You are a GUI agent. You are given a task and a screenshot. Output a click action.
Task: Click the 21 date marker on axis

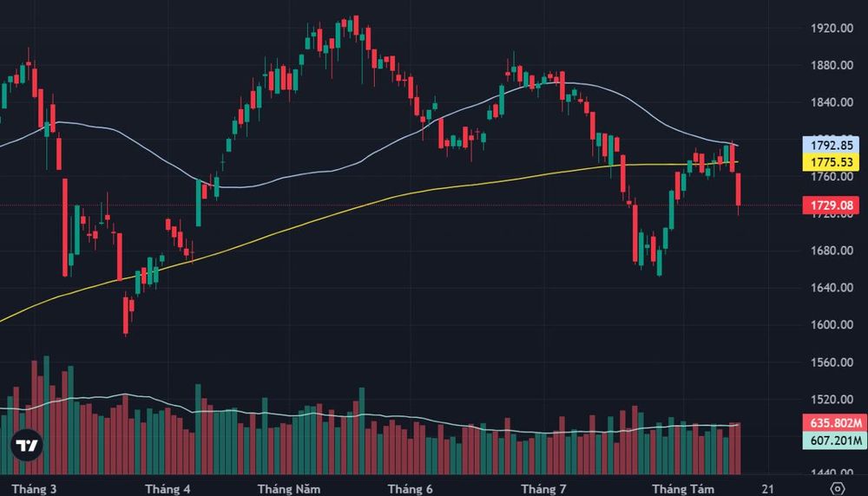pyautogui.click(x=767, y=489)
